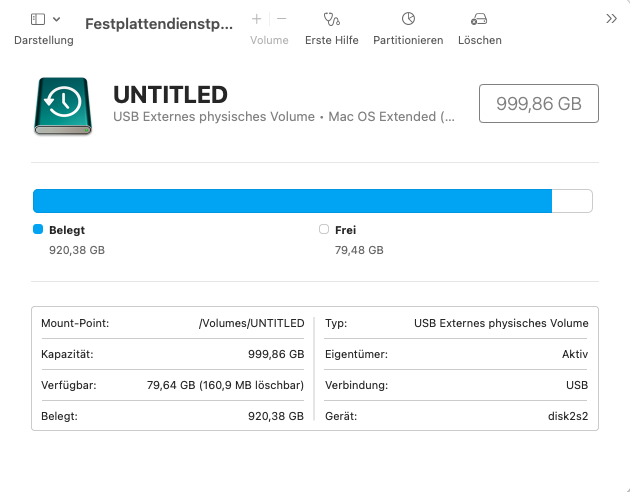Click the Time Machine drive icon
The image size is (630, 492).
(x=64, y=105)
